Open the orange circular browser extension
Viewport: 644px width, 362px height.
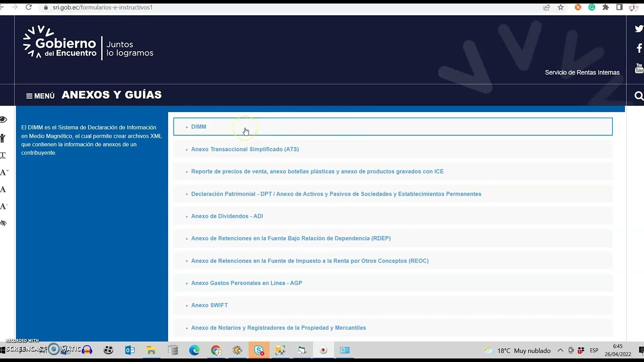578,8
